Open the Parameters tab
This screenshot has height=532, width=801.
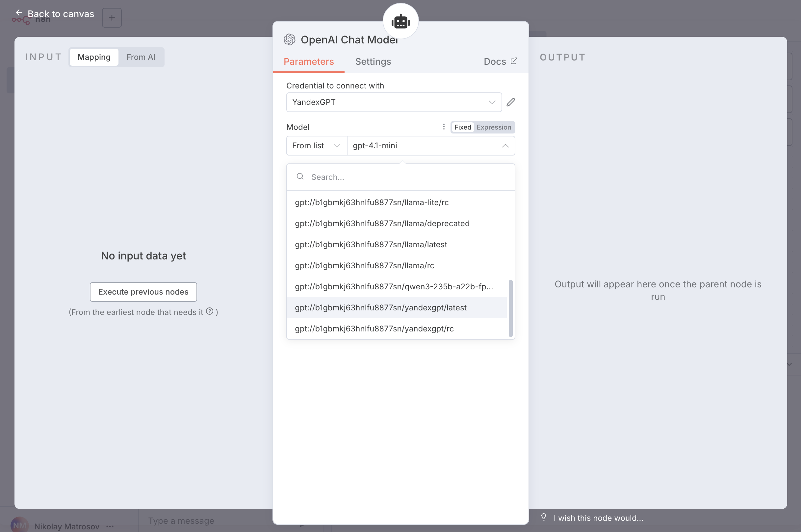click(309, 61)
